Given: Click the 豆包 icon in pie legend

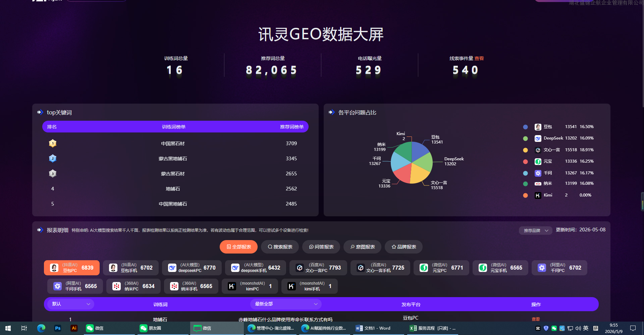Looking at the screenshot, I should pyautogui.click(x=538, y=127).
